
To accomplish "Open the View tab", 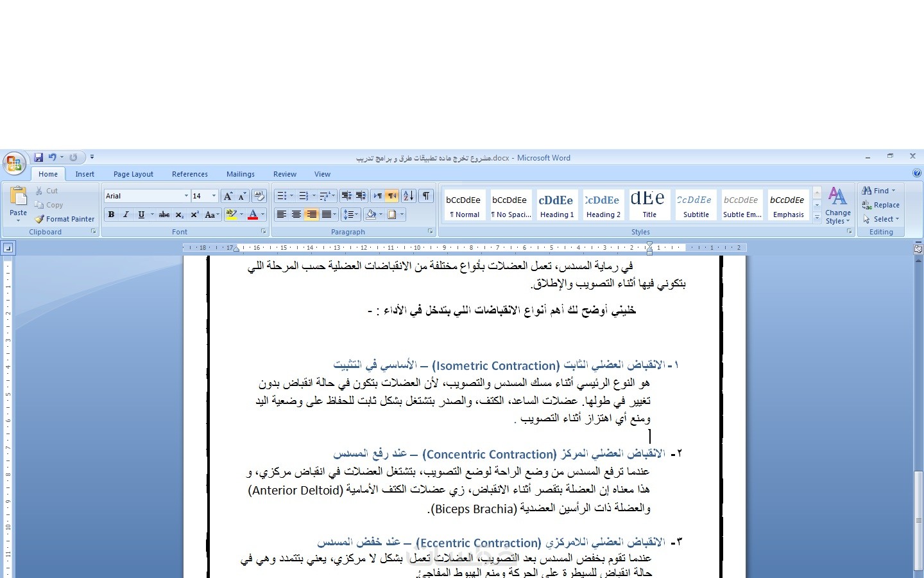I will [322, 174].
